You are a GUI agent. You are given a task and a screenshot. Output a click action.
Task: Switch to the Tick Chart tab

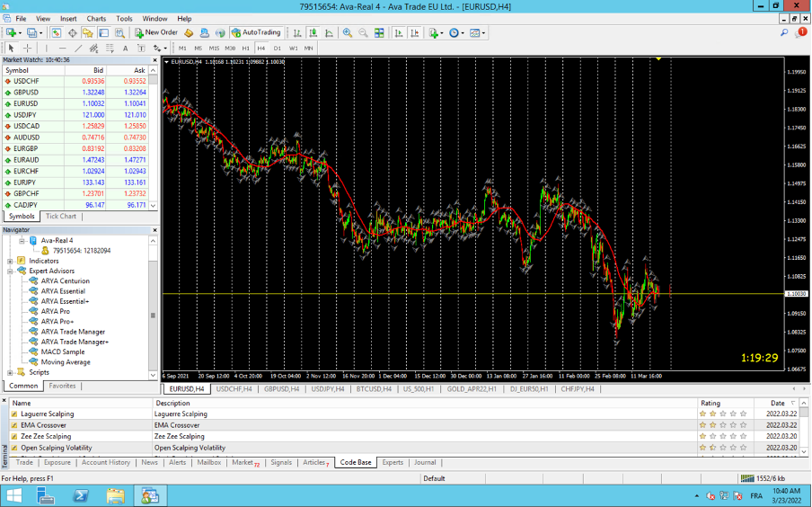[x=60, y=216]
